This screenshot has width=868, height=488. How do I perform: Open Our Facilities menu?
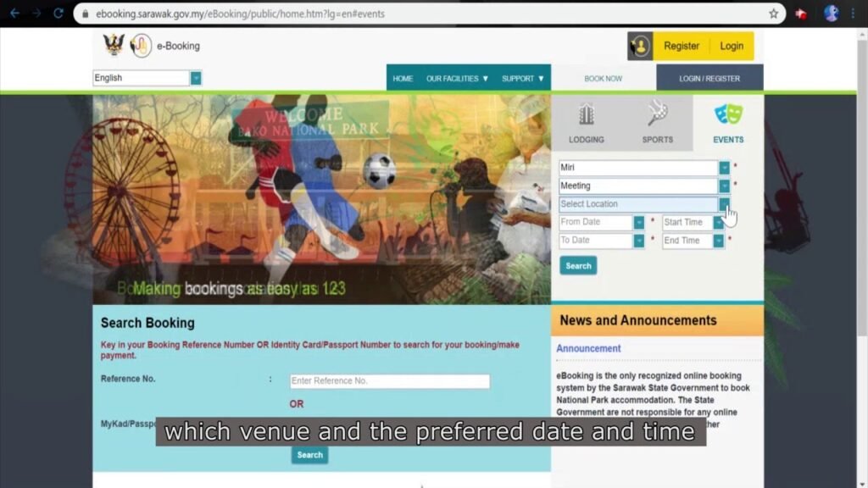tap(457, 79)
